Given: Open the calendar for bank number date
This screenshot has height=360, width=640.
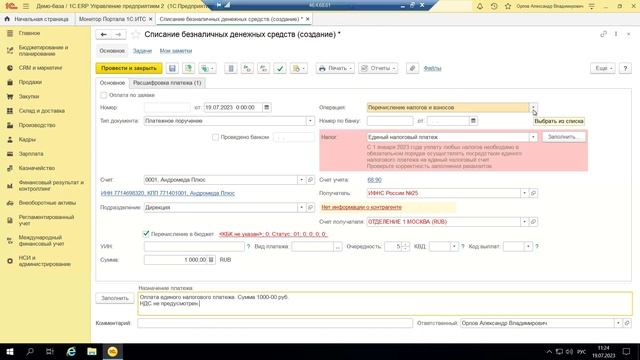Looking at the screenshot, I should click(473, 121).
